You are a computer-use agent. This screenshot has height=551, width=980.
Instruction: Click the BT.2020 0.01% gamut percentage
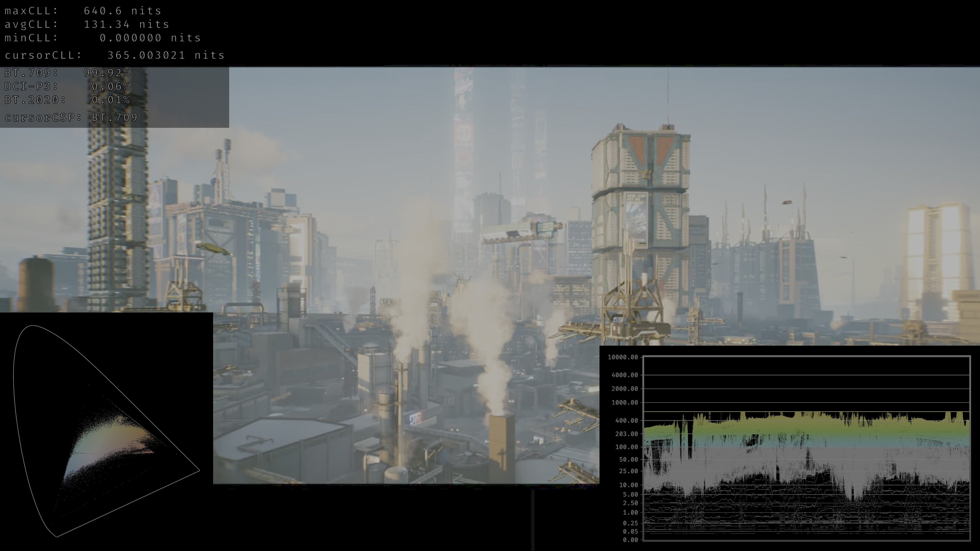click(67, 100)
